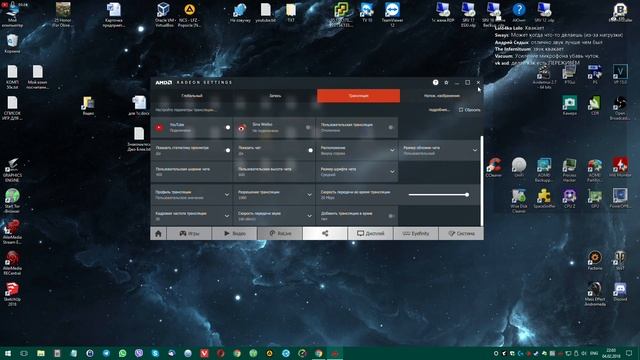Switch to the Глобальный tab

(x=192, y=96)
